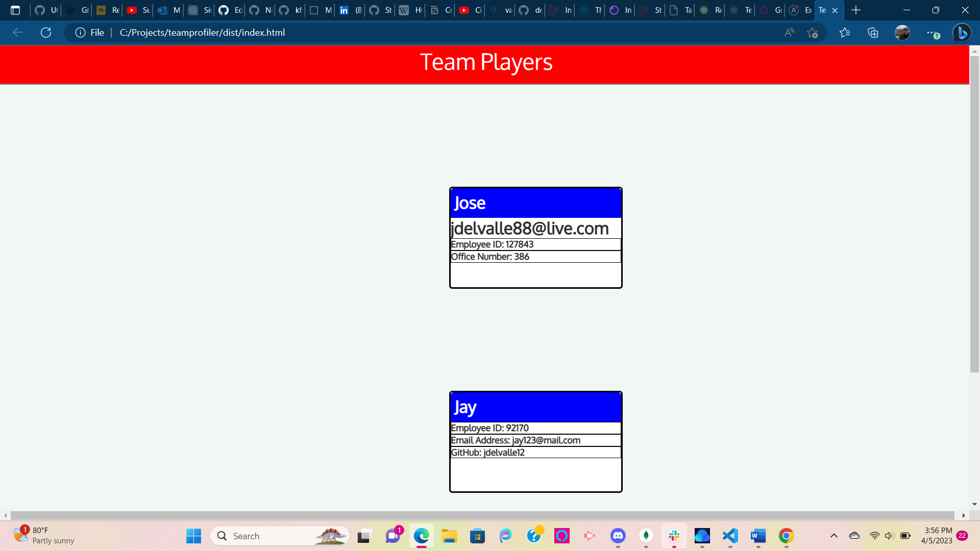This screenshot has height=551, width=980.
Task: Launch Visual Studio Code from the taskbar
Action: [x=730, y=536]
